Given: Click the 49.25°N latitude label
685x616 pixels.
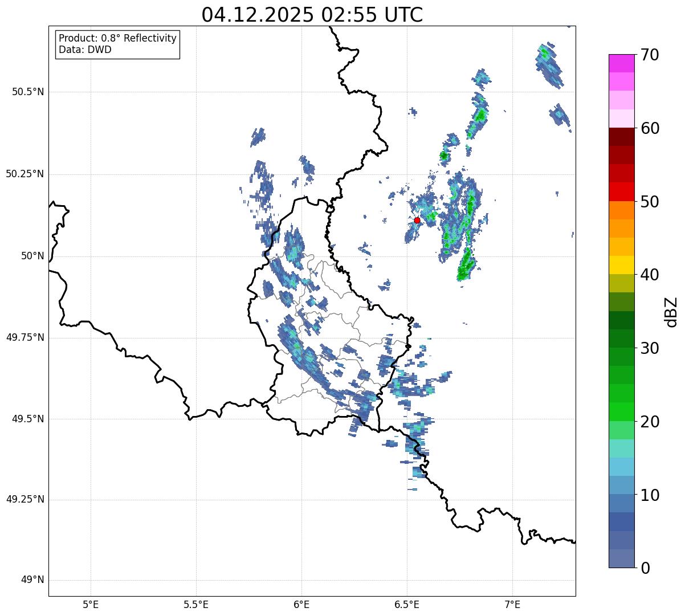Looking at the screenshot, I should 25,499.
